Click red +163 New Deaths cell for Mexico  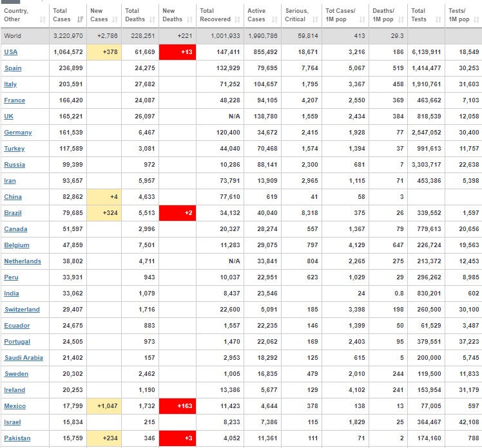click(x=177, y=406)
